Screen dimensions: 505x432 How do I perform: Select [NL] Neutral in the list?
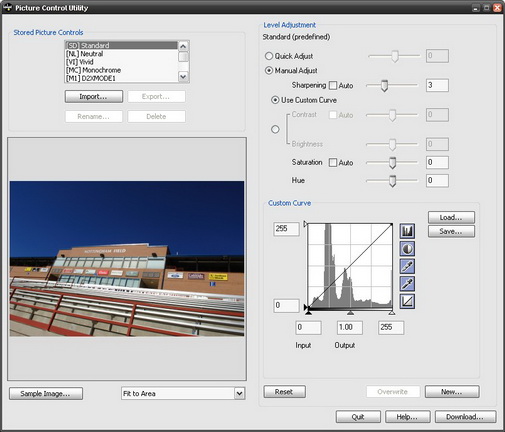121,54
